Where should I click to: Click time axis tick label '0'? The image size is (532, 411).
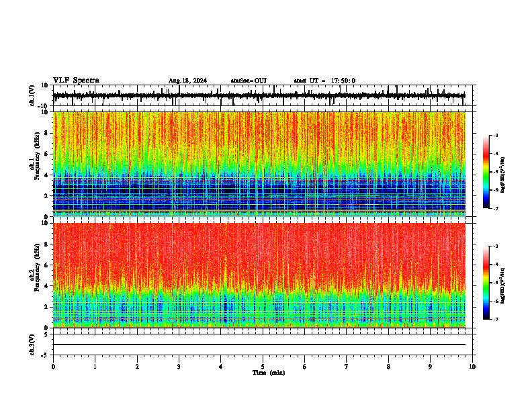tap(53, 367)
